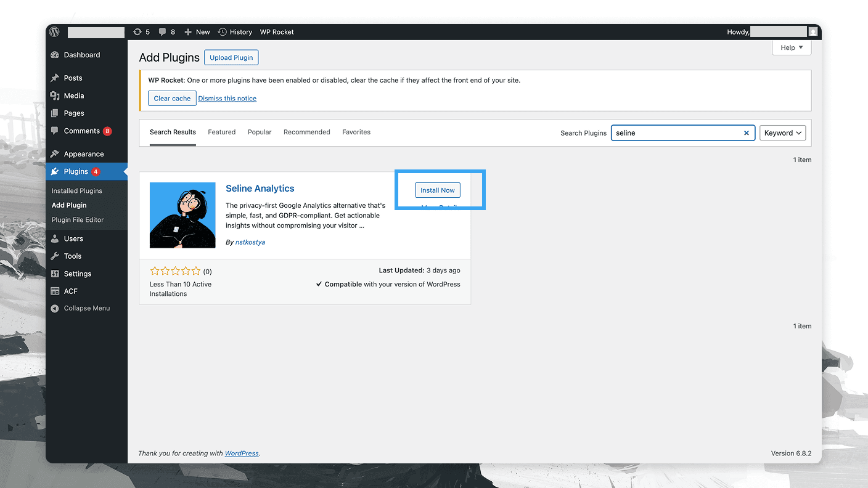This screenshot has width=868, height=488.
Task: Open the New content menu
Action: [x=197, y=32]
